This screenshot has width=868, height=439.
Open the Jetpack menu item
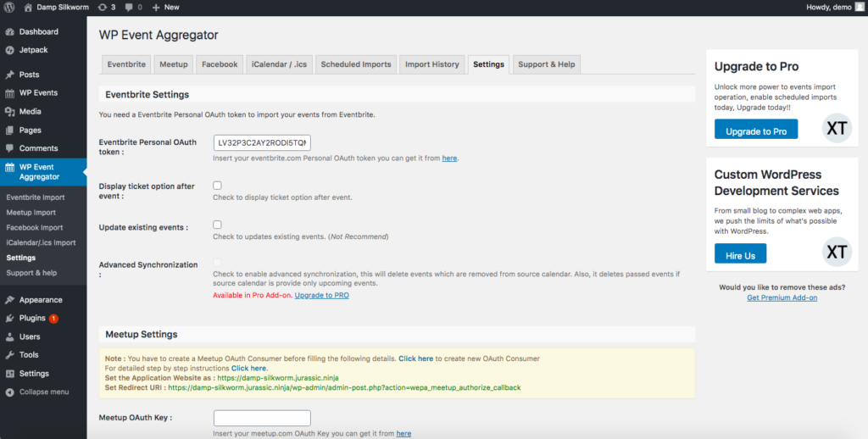(43, 50)
